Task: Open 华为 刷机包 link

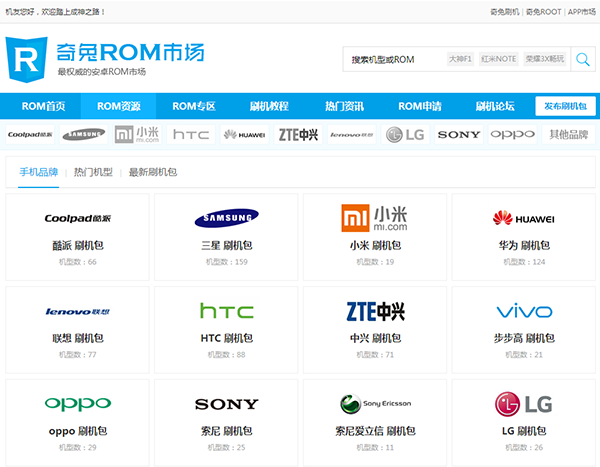Action: pos(524,245)
